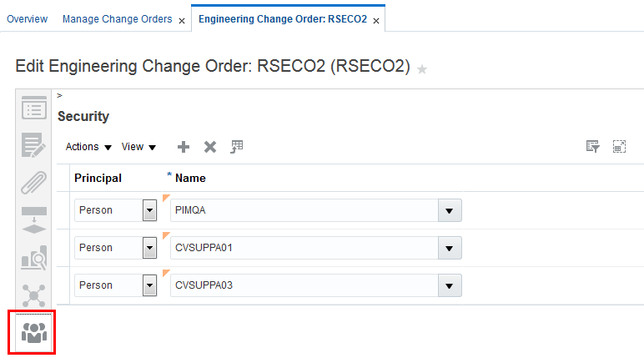Open the relationships network sidebar icon
Screen dimensions: 644x358
tap(33, 295)
